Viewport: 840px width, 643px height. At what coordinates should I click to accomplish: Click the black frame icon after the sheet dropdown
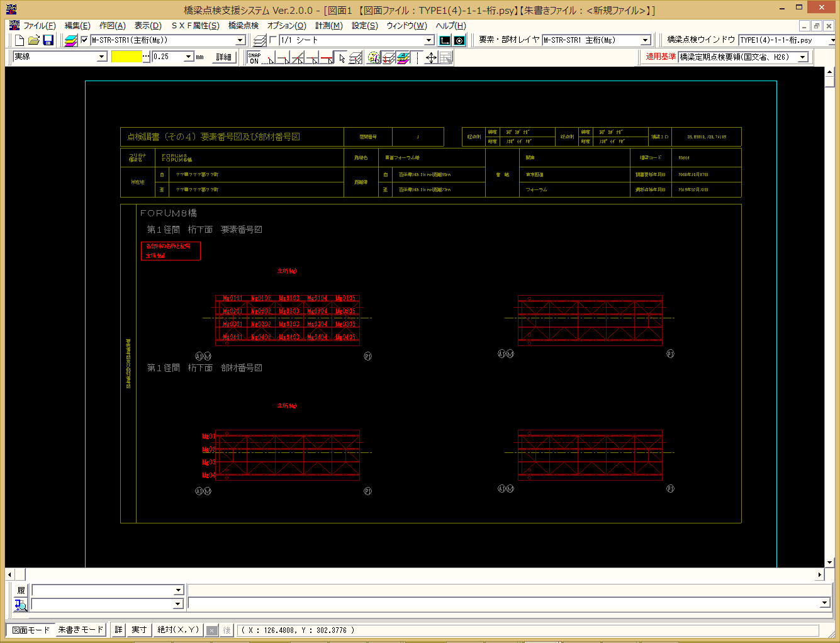pos(445,40)
